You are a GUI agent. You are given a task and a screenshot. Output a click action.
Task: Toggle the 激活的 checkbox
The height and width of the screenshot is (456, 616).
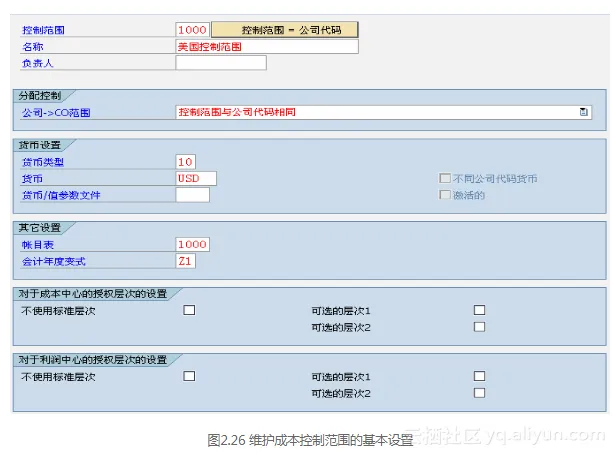point(445,195)
